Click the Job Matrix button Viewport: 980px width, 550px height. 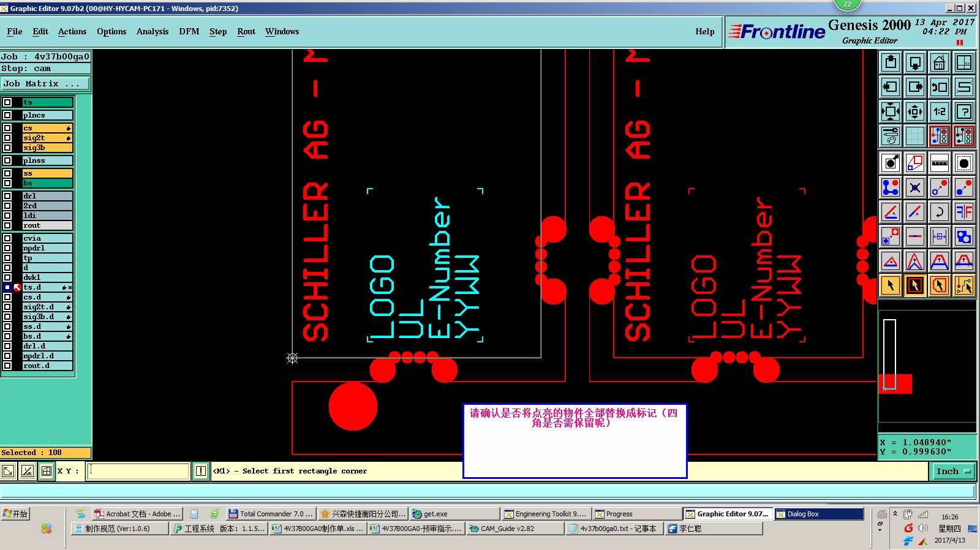tap(46, 83)
